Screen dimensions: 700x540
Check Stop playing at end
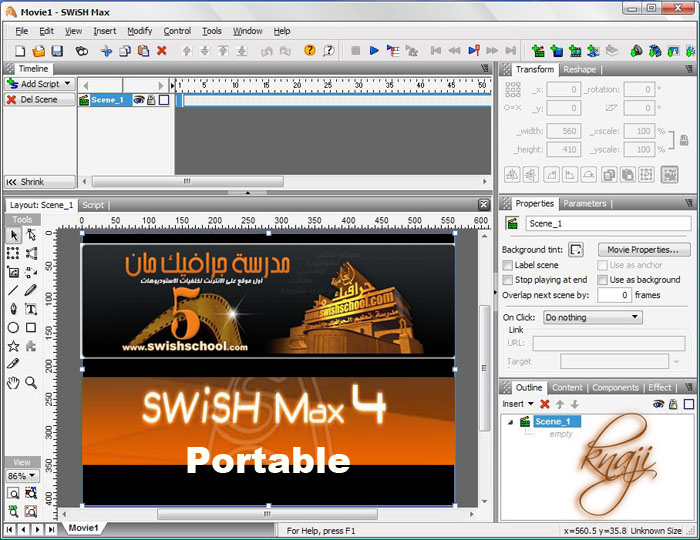click(x=508, y=280)
